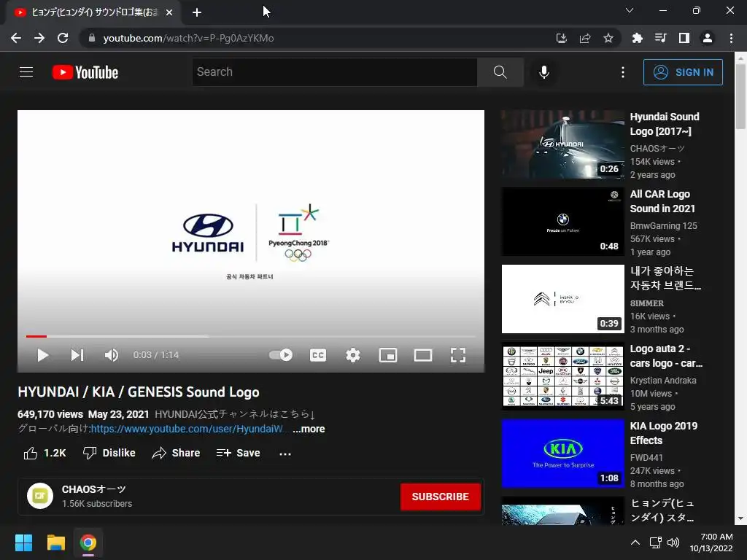Skip to the next video
747x560 pixels.
77,355
